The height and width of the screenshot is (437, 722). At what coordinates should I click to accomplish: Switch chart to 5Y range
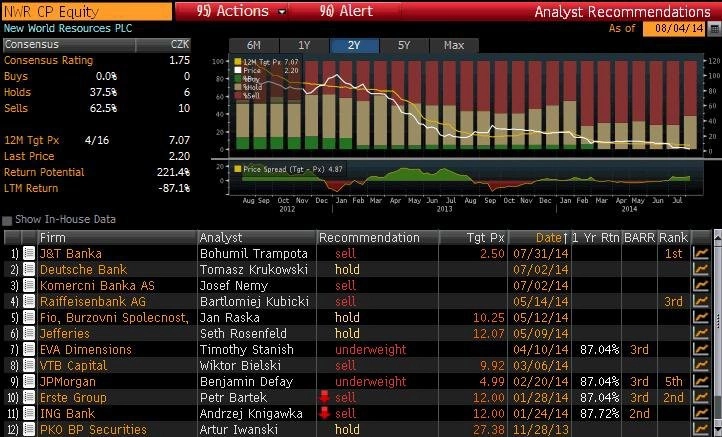(404, 46)
